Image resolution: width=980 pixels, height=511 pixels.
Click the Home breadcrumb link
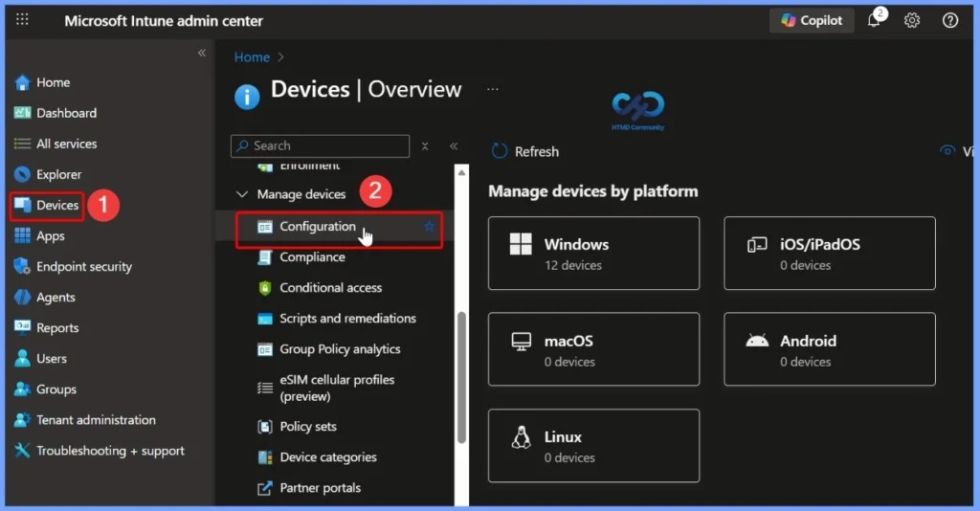pyautogui.click(x=252, y=57)
